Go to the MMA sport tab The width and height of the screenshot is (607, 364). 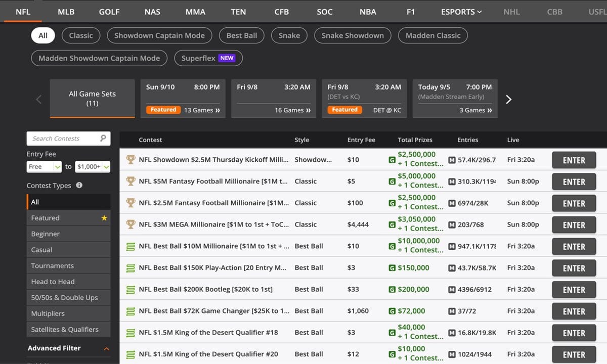195,12
